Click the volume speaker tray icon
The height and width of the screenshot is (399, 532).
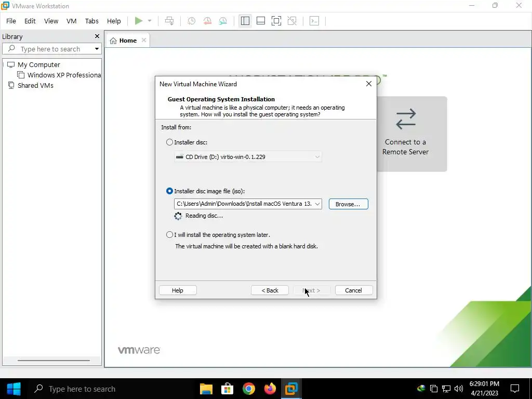(x=459, y=389)
